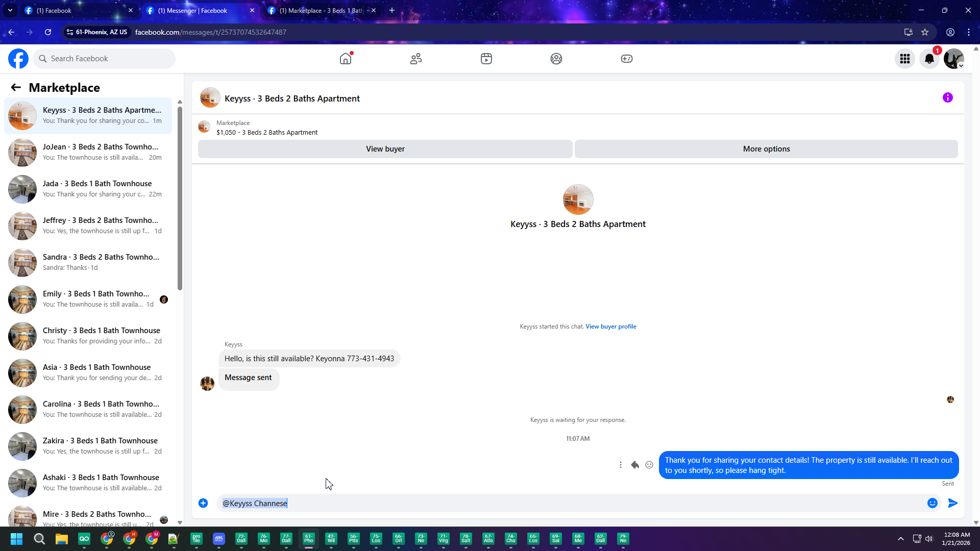980x551 pixels.
Task: Open the Chrome three-dot menu
Action: (x=969, y=32)
